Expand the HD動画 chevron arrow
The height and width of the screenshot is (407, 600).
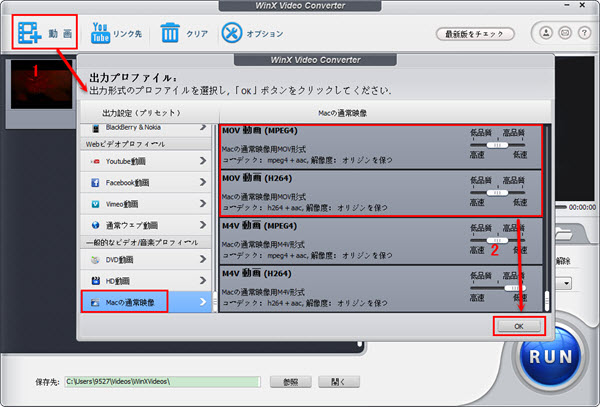(x=203, y=281)
